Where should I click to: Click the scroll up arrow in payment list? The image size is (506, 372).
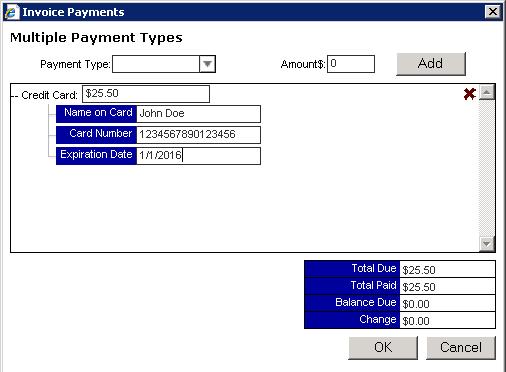[x=487, y=92]
